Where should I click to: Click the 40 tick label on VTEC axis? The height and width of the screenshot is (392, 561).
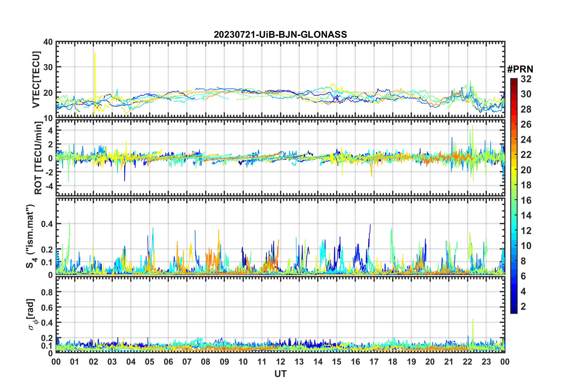coord(48,42)
